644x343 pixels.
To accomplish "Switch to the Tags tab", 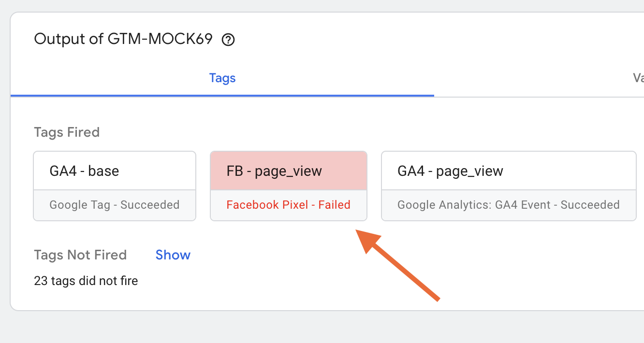I will pyautogui.click(x=222, y=78).
